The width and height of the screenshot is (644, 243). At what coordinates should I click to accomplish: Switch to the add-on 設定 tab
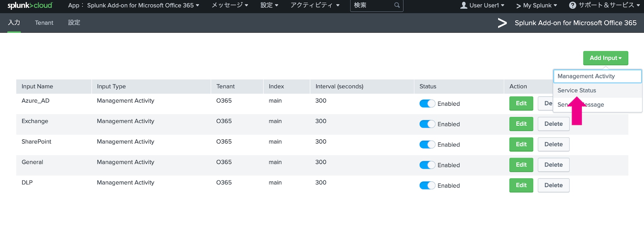74,23
